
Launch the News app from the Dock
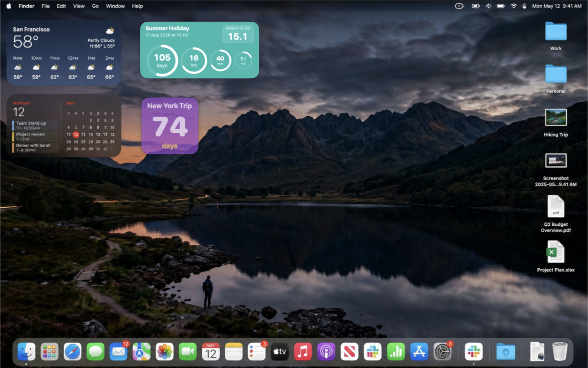tap(349, 351)
